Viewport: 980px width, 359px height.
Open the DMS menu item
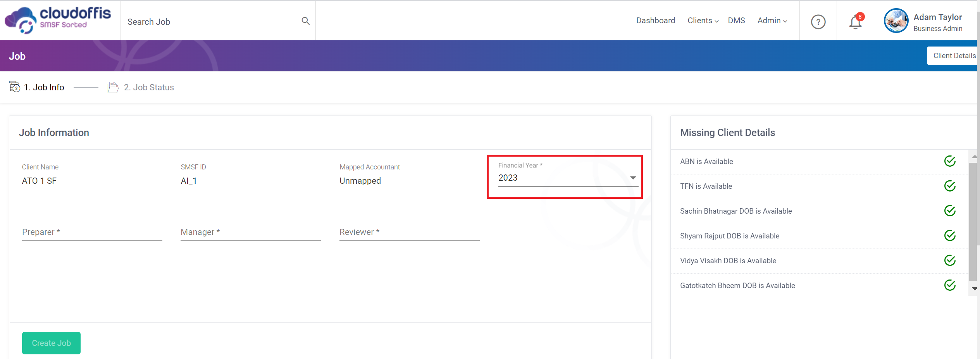pyautogui.click(x=736, y=21)
